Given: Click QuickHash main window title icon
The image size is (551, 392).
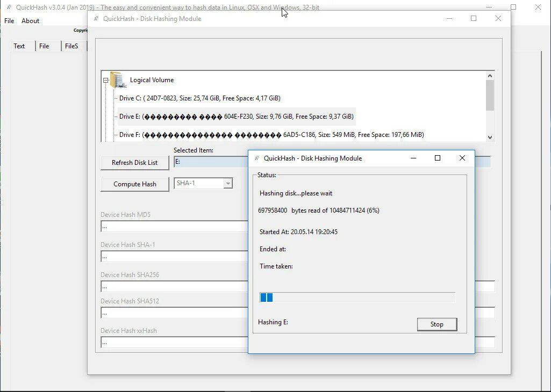Looking at the screenshot, I should 9,8.
